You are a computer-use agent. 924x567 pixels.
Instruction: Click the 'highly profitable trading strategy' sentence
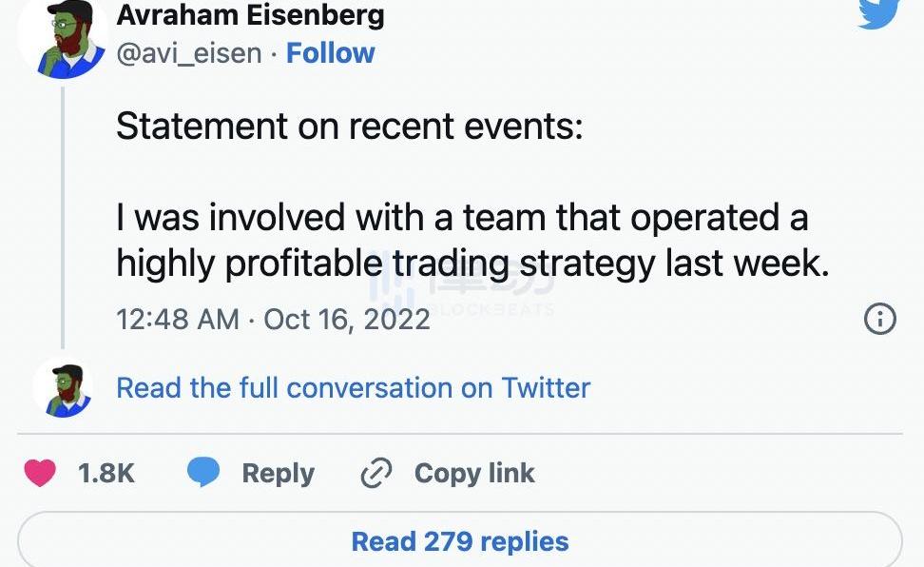(386, 264)
